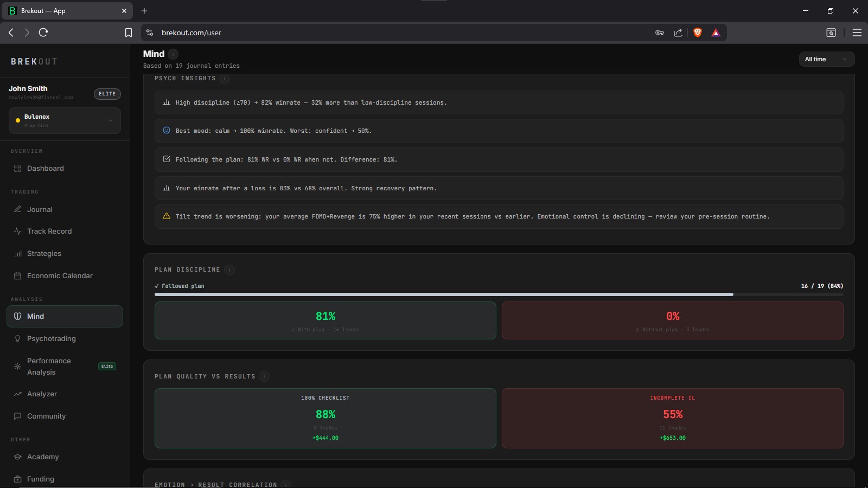Click warning icon on Tilt trend insight

167,216
